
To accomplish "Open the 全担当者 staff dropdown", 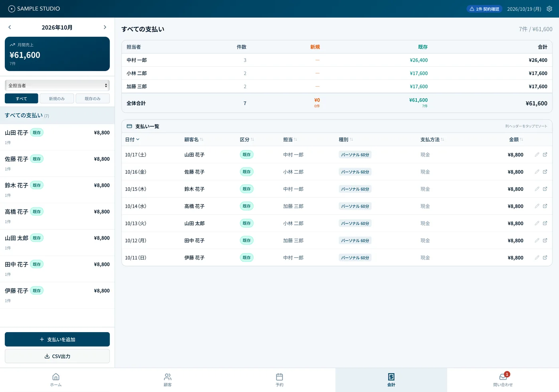I will [57, 85].
